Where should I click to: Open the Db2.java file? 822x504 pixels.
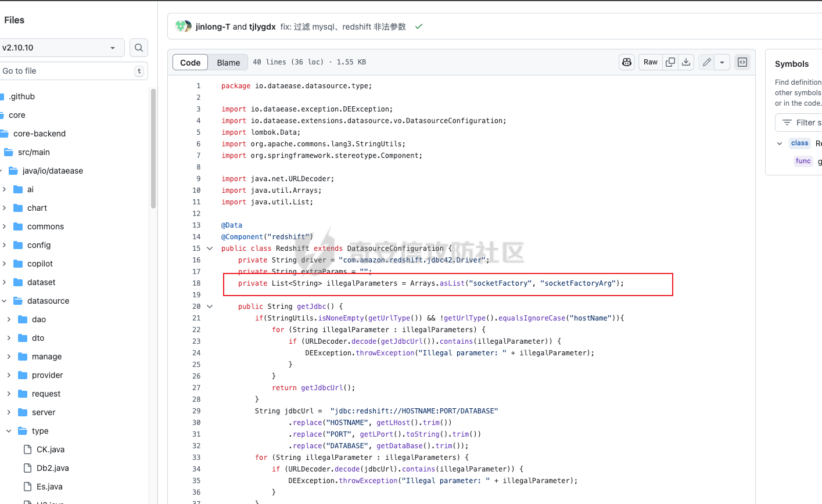coord(52,468)
